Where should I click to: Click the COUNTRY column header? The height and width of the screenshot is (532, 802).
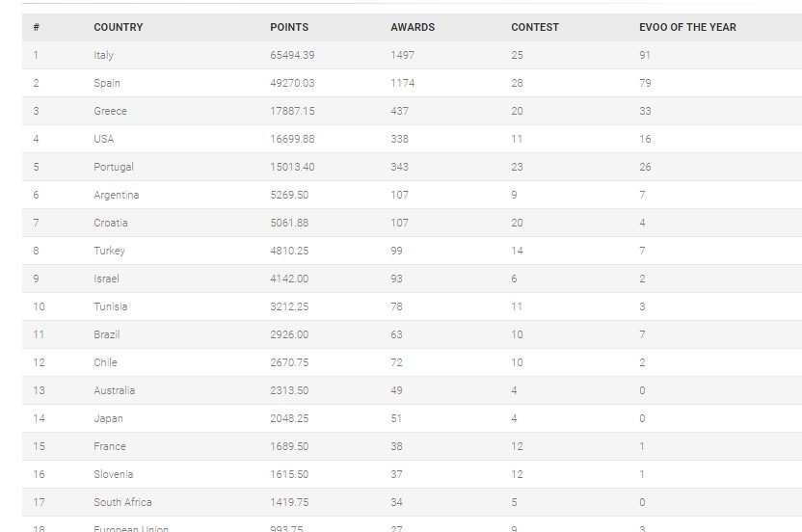(x=118, y=27)
